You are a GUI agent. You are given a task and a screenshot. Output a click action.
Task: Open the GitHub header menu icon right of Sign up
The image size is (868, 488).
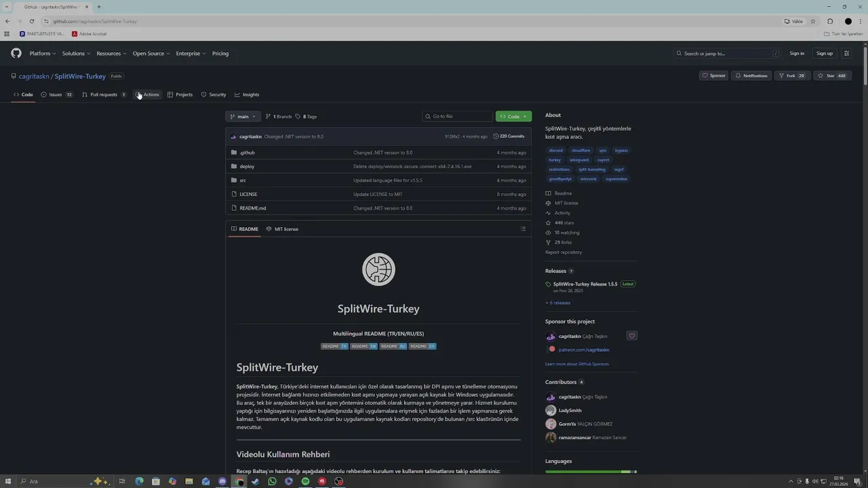(846, 54)
